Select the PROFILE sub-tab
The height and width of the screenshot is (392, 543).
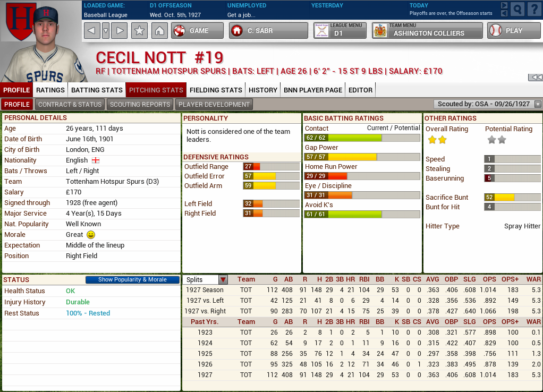pos(17,104)
